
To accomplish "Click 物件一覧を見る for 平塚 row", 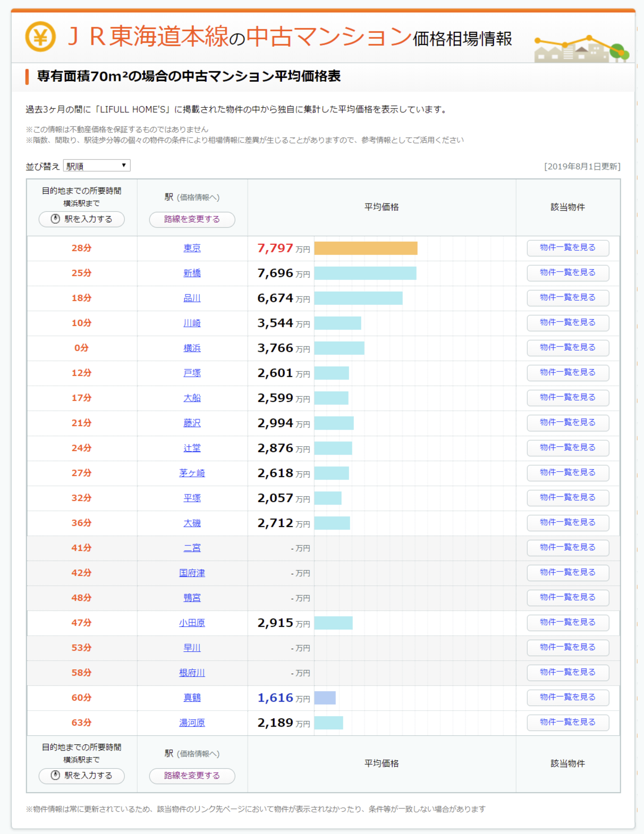I will [568, 498].
